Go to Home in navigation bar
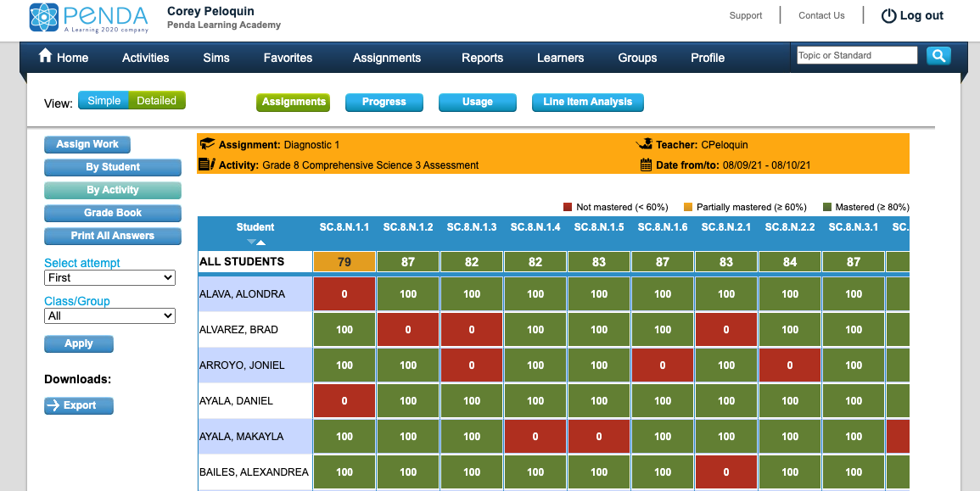Image resolution: width=980 pixels, height=491 pixels. [72, 58]
